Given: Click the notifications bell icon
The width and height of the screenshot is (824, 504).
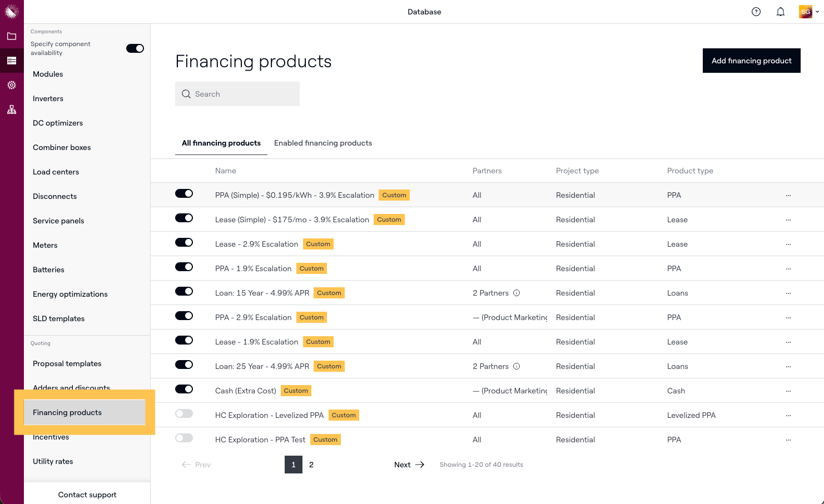Looking at the screenshot, I should tap(781, 12).
